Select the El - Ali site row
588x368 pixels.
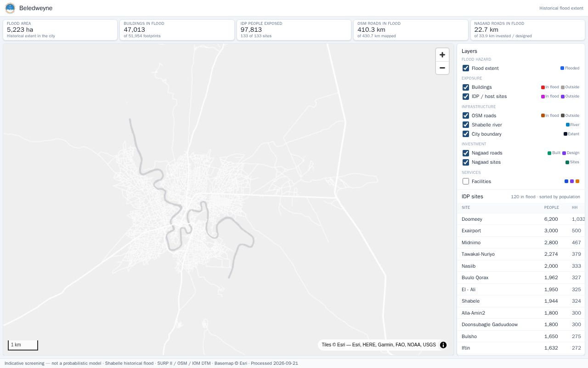(x=521, y=289)
